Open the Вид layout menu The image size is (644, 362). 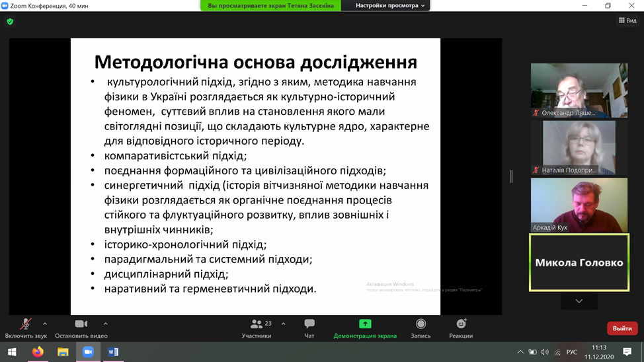pos(627,20)
